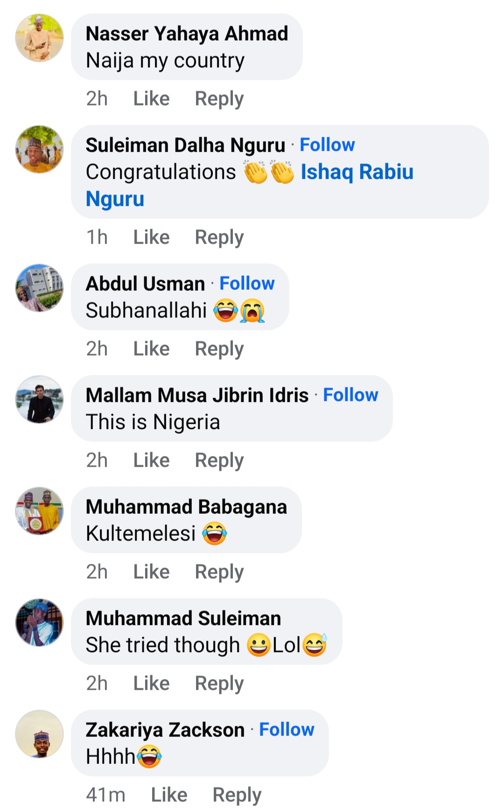Open the Ishaq Rabiu Nguru mention link
This screenshot has height=812, width=504.
pos(357,172)
